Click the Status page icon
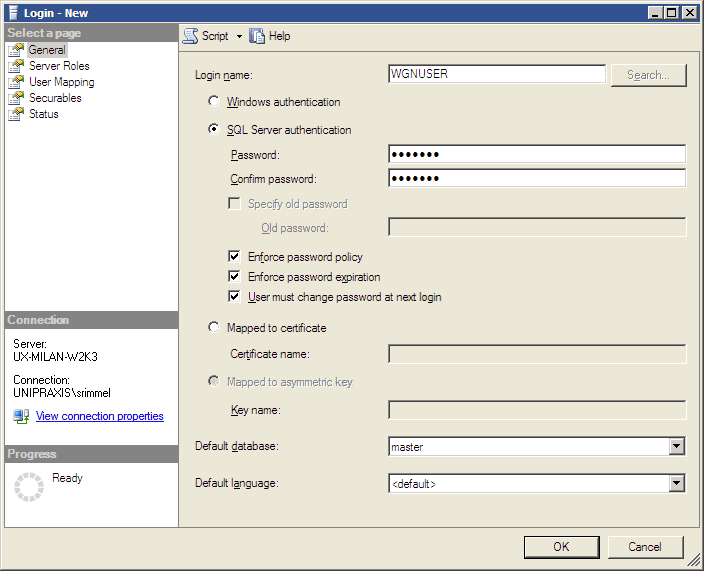705x573 pixels. click(16, 114)
